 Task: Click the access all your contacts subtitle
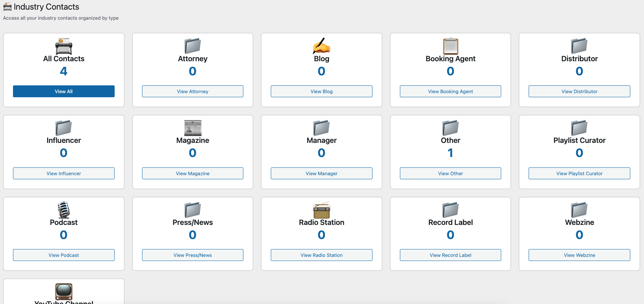coord(61,18)
